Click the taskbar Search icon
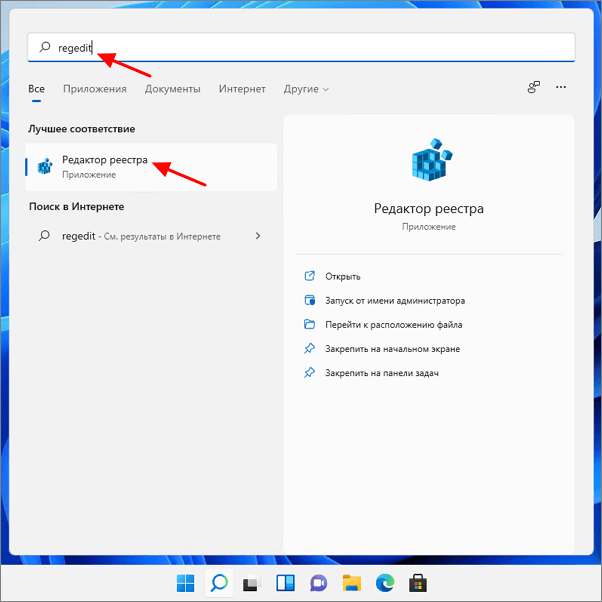This screenshot has height=602, width=602. click(x=219, y=583)
